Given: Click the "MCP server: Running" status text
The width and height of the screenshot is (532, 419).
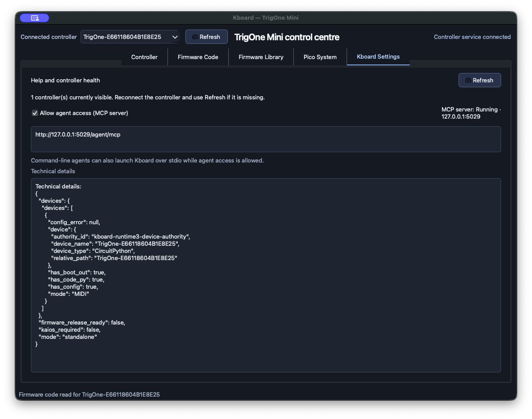Looking at the screenshot, I should coord(471,113).
